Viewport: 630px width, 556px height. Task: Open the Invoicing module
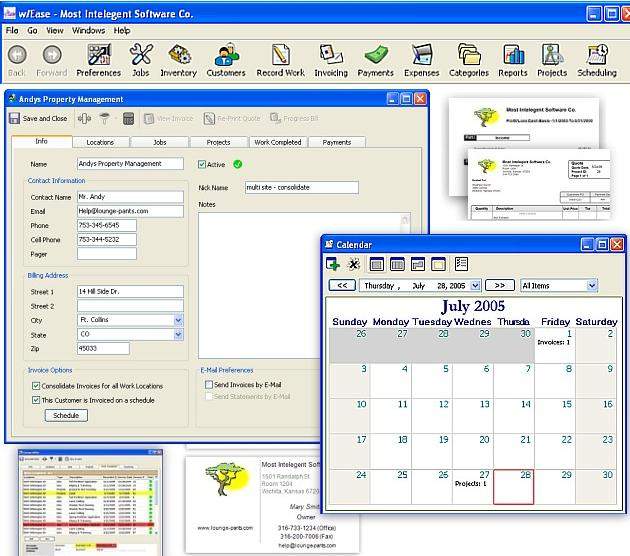(x=331, y=60)
